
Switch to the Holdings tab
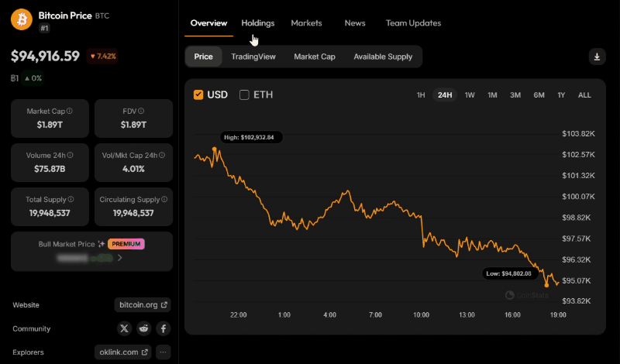coord(257,23)
